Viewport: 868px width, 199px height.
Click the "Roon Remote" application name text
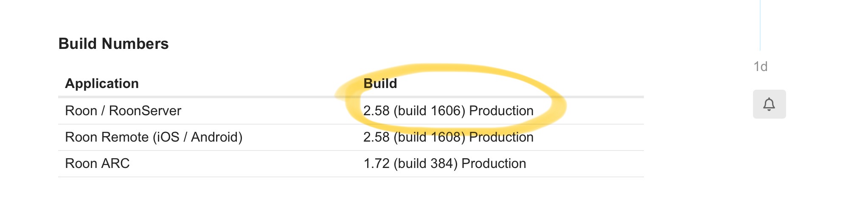click(107, 137)
